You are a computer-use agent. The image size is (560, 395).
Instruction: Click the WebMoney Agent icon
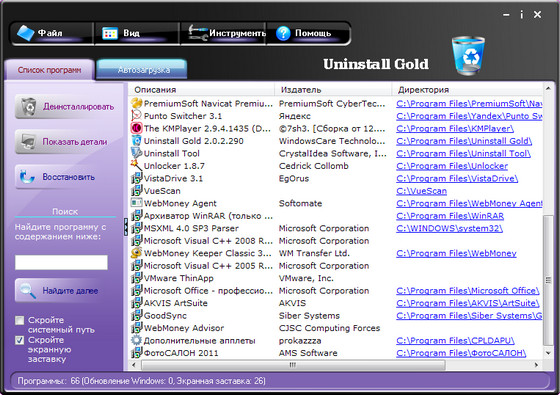click(x=136, y=203)
